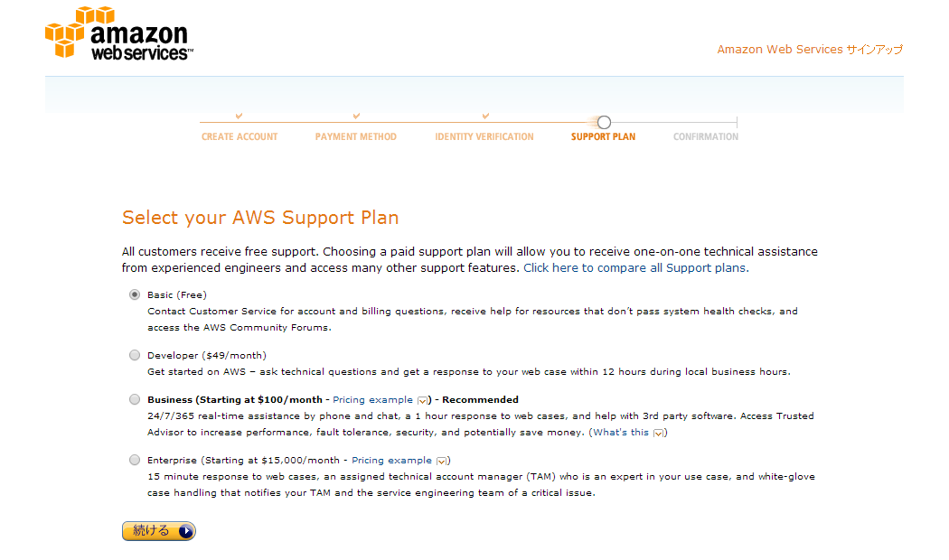Select the Basic (Free) radio button
The image size is (949, 560).
tap(135, 294)
